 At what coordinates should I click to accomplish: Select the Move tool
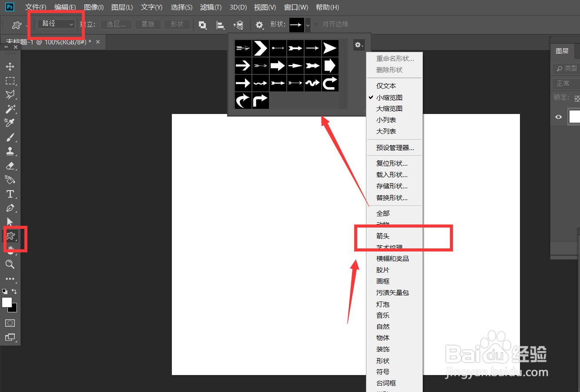coord(10,66)
